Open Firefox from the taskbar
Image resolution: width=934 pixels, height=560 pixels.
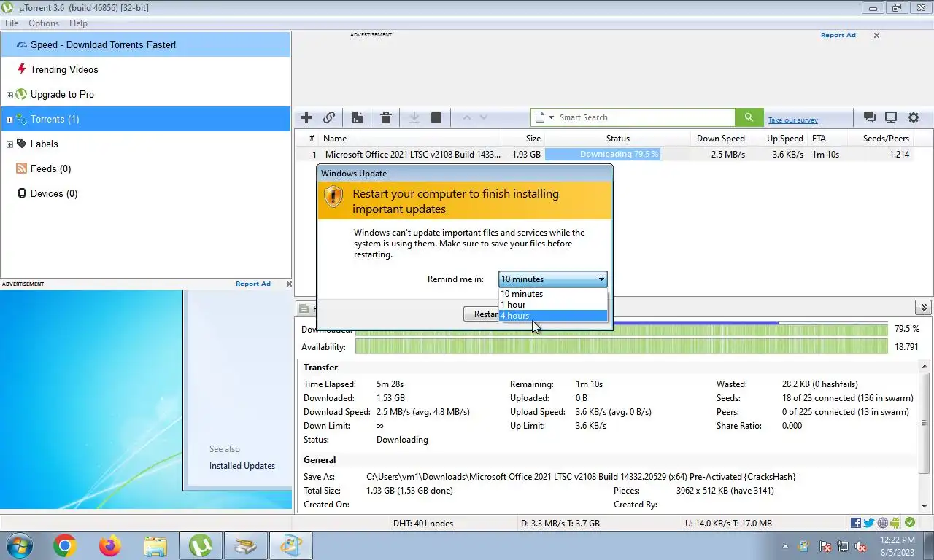tap(110, 545)
